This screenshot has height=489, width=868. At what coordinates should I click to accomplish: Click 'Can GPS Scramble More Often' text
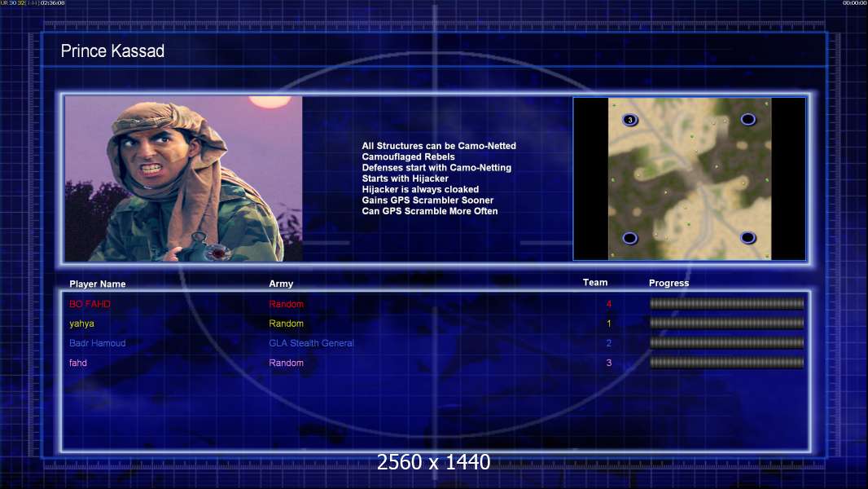430,211
